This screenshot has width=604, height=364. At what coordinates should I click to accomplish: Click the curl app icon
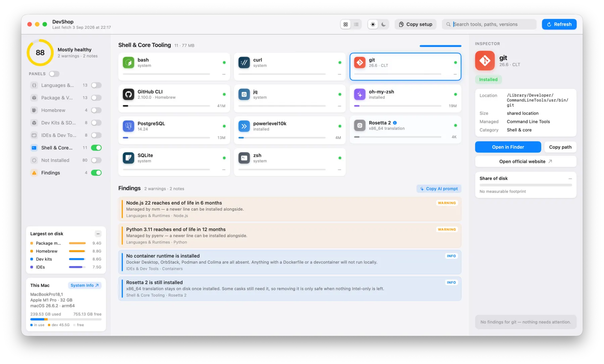[244, 62]
